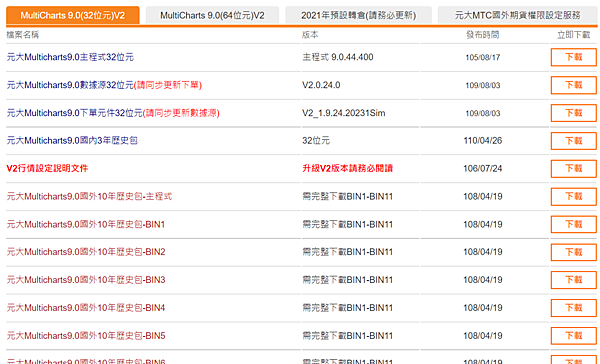Open V2行情設定說明文件 link

[x=47, y=168]
